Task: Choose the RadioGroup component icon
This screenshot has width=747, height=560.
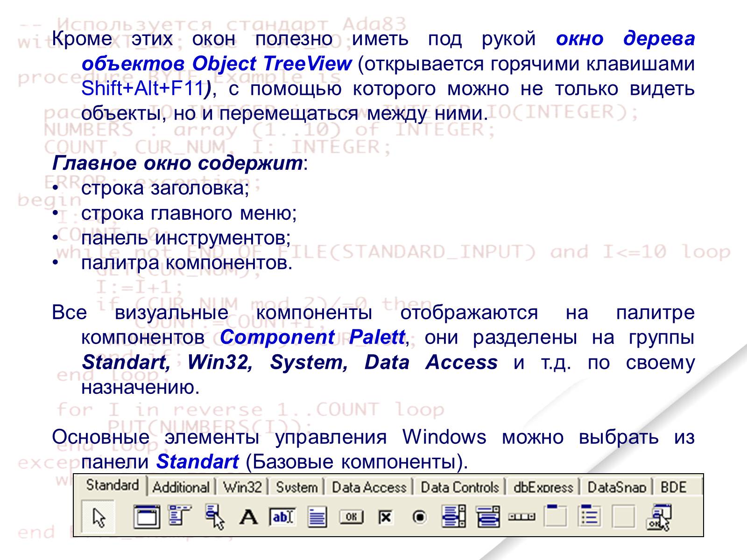Action: (590, 516)
